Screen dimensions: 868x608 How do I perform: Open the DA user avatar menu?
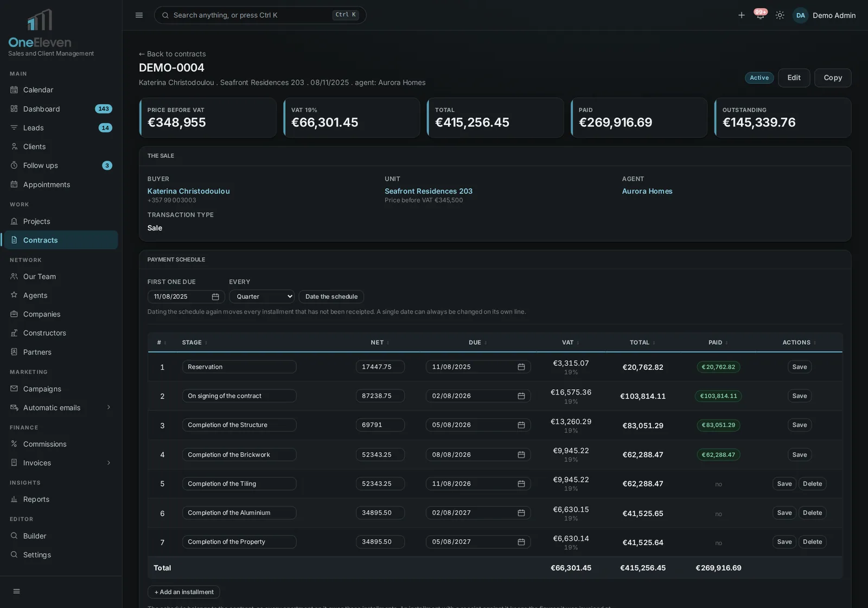point(800,15)
